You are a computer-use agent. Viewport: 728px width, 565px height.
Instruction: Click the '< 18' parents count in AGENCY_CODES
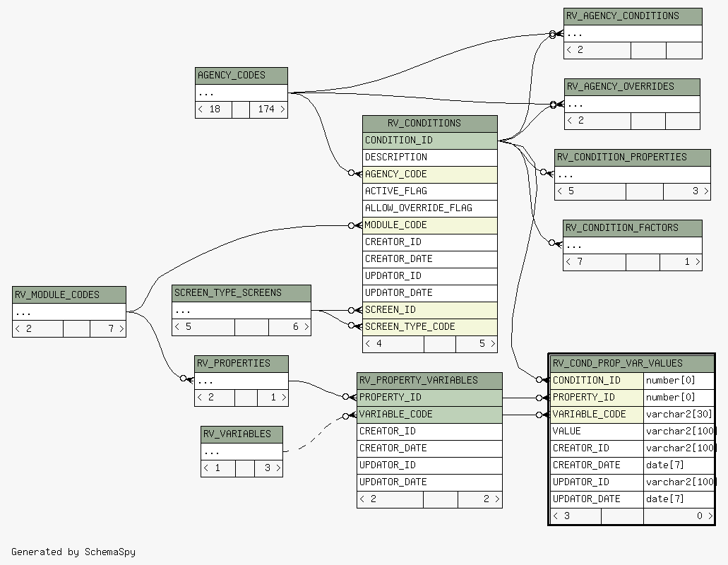coord(213,109)
